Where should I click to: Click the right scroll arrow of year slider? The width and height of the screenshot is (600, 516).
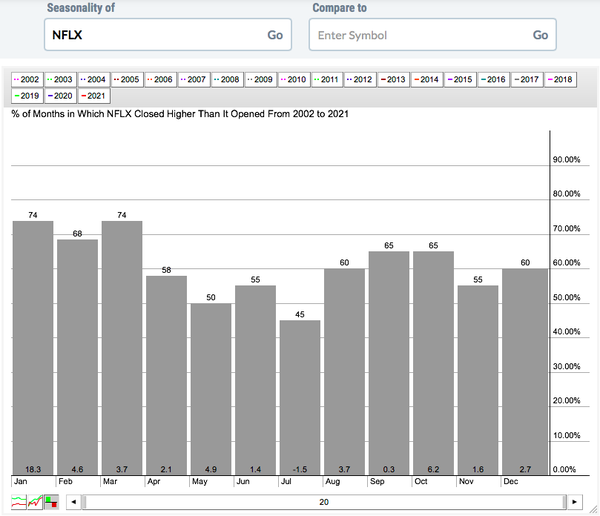click(574, 502)
